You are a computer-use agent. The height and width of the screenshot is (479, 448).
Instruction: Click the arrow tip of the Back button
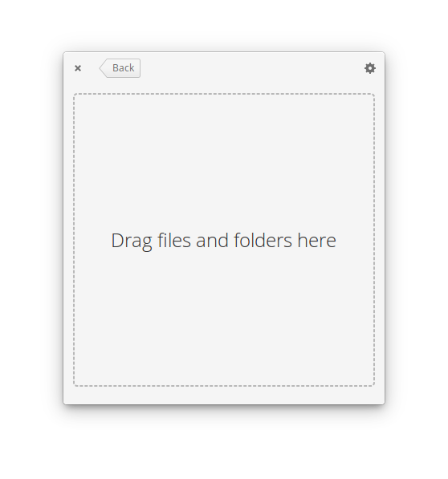coord(103,68)
